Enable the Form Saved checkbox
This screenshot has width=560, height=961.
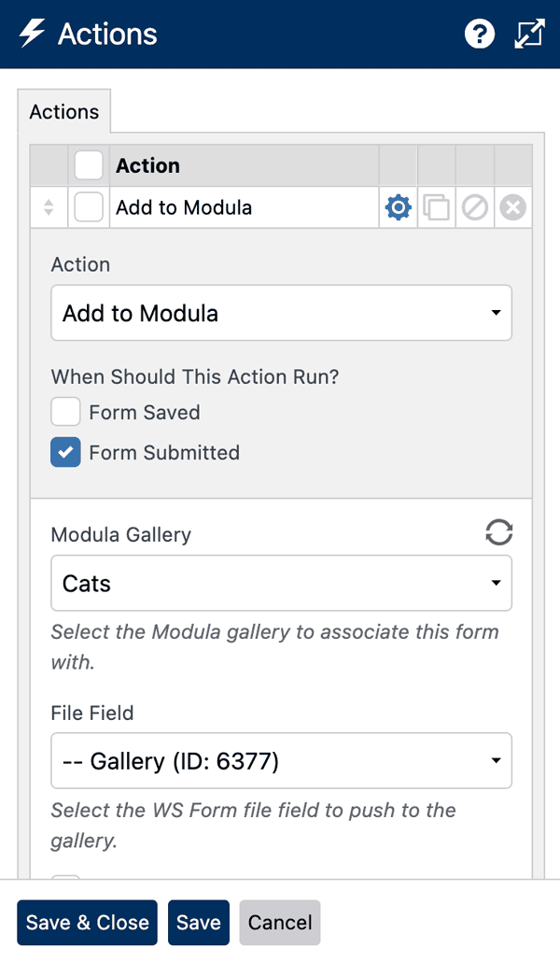coord(65,412)
